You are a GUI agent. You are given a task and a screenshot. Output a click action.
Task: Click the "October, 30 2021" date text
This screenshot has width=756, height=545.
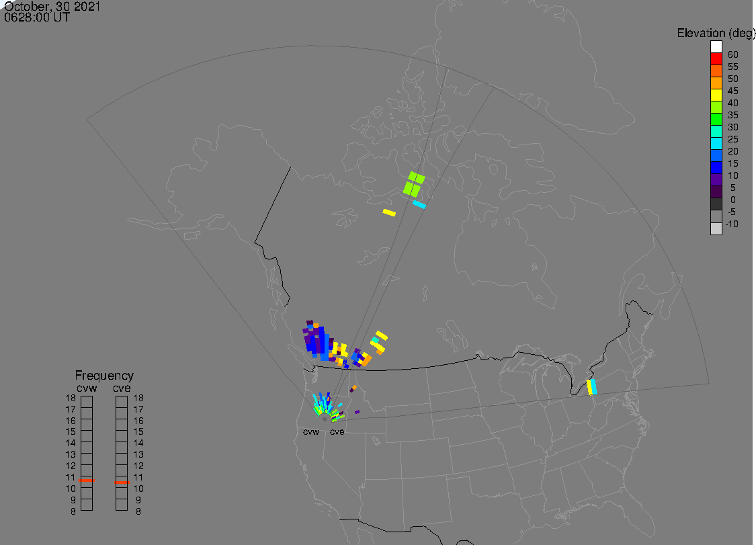(52, 6)
